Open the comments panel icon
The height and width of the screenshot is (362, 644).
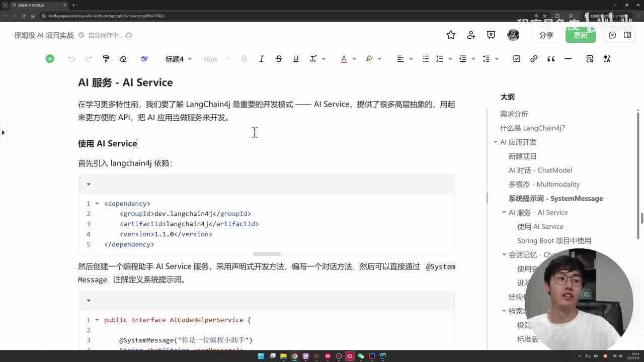pos(612,35)
